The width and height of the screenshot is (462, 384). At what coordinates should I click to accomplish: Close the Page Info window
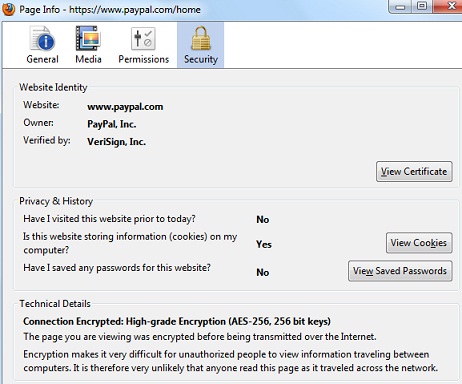pyautogui.click(x=447, y=7)
